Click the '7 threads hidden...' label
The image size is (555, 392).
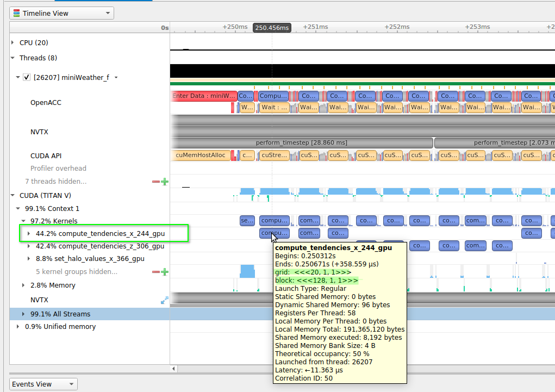(55, 182)
